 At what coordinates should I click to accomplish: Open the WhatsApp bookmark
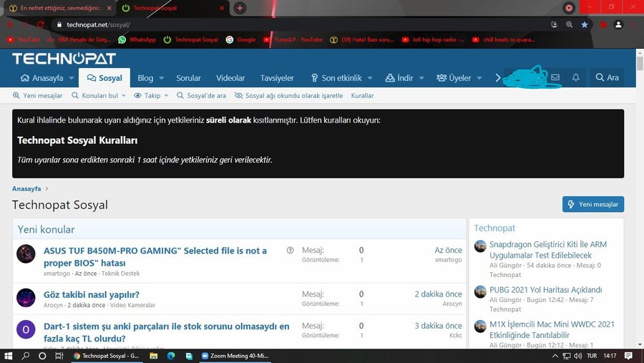[x=137, y=39]
